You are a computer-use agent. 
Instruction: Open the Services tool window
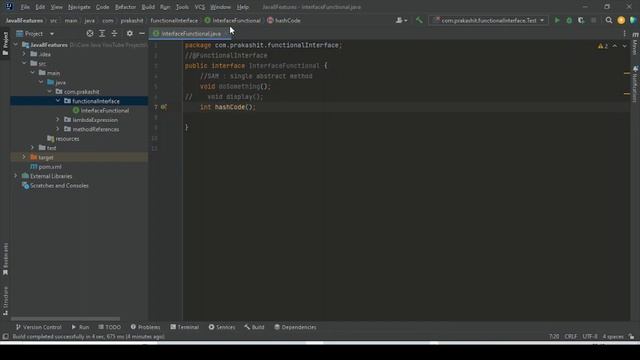coord(222,327)
